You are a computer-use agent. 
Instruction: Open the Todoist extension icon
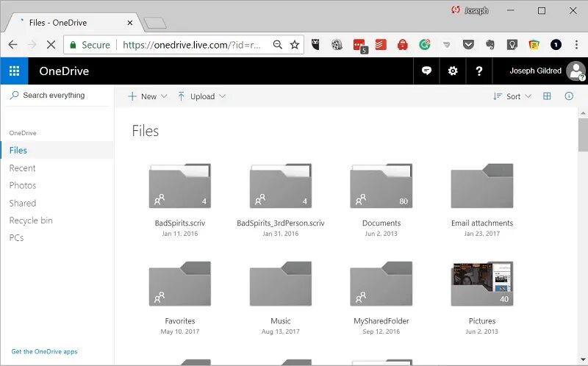pyautogui.click(x=381, y=45)
